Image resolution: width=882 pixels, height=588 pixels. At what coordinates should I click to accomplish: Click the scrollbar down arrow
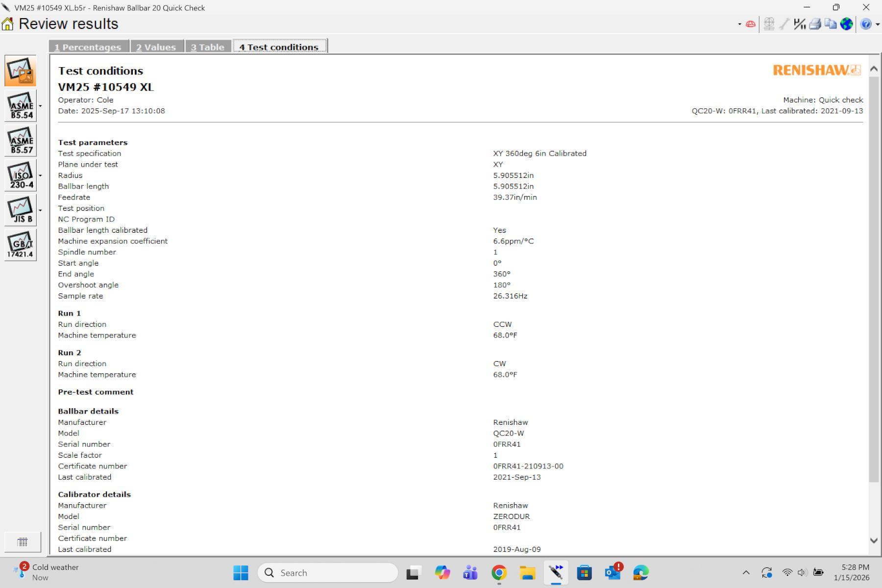pos(874,540)
